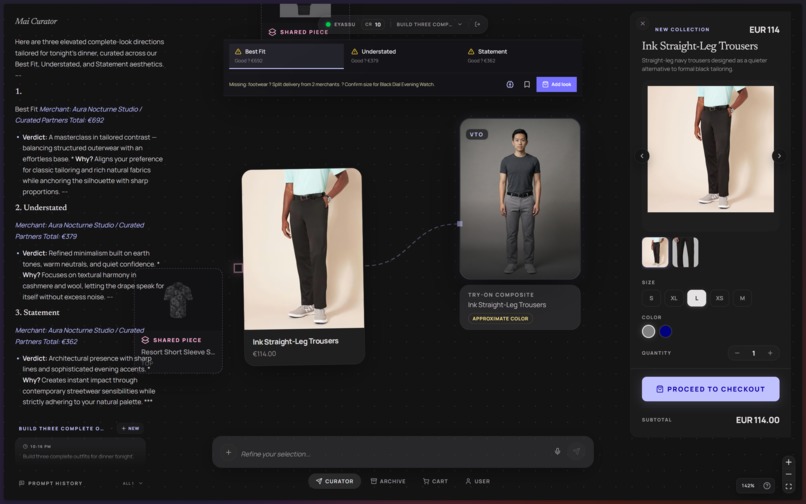Decrease quantity with the minus button

pos(737,353)
